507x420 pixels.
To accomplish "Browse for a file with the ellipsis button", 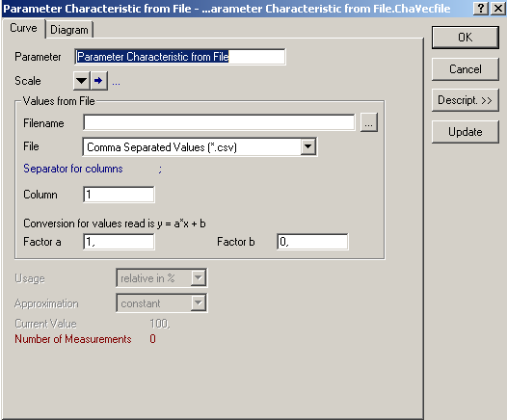I will (x=369, y=122).
